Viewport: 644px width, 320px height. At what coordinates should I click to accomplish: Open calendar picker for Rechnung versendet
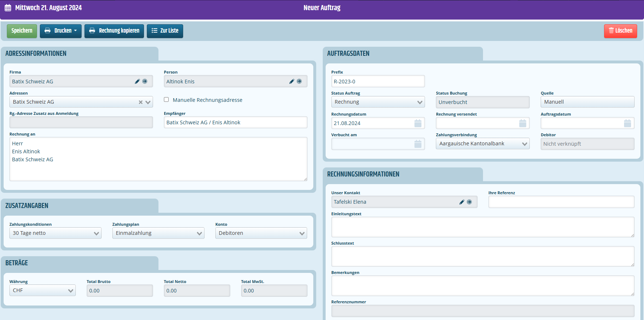523,123
